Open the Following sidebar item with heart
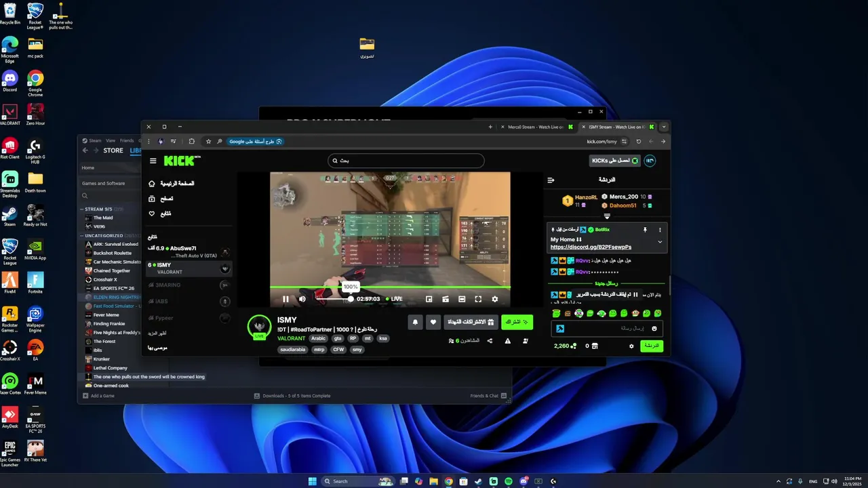868x488 pixels. [160, 213]
